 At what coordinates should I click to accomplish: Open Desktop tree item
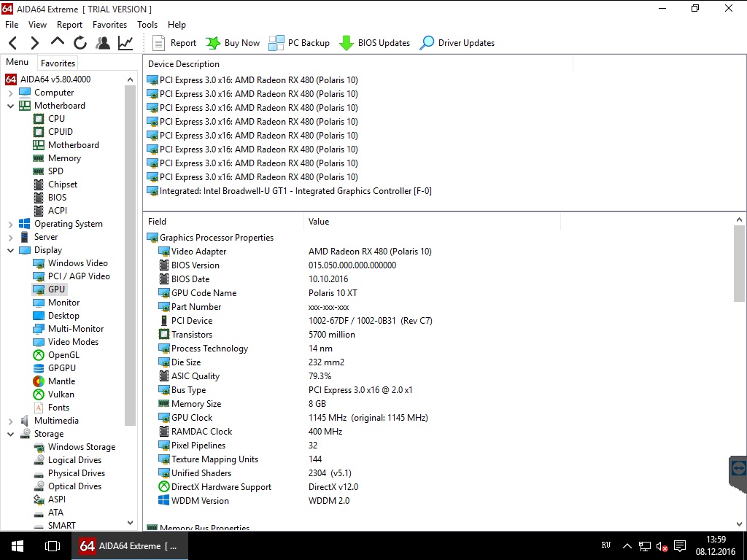(63, 316)
